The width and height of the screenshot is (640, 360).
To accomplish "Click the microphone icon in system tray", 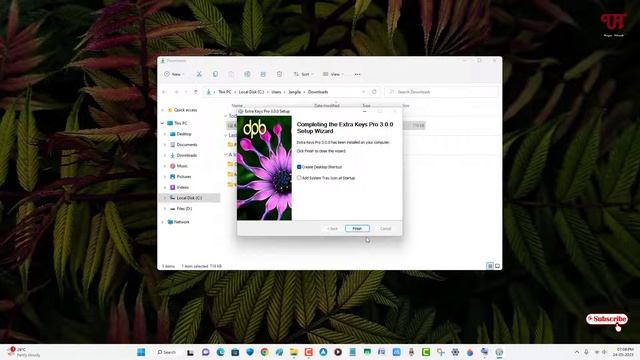I will [x=587, y=352].
